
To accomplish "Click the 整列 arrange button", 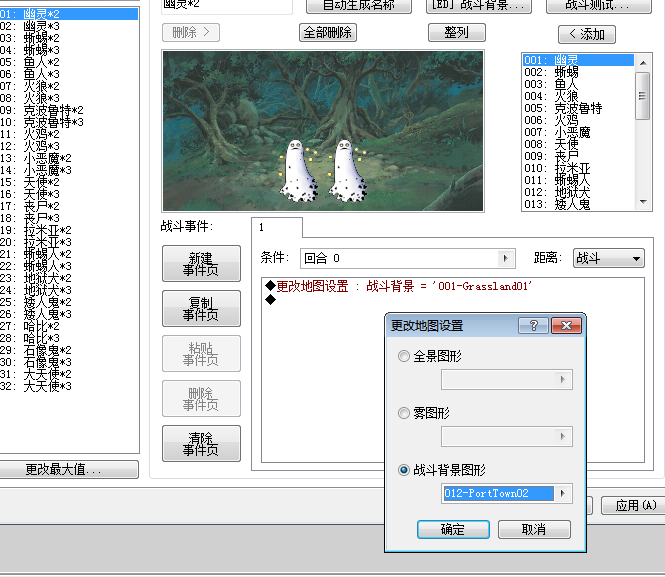I will point(457,33).
